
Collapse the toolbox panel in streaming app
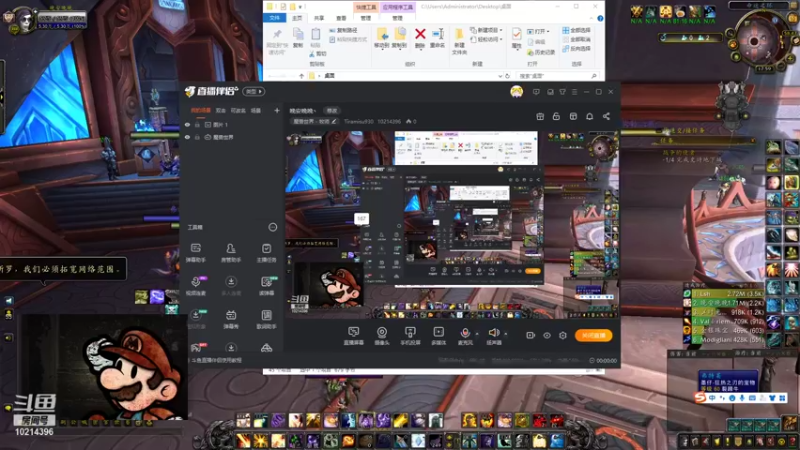point(273,227)
